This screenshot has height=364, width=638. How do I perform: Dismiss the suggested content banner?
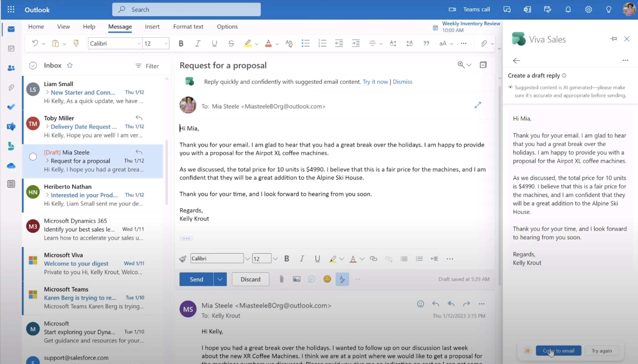coord(402,82)
